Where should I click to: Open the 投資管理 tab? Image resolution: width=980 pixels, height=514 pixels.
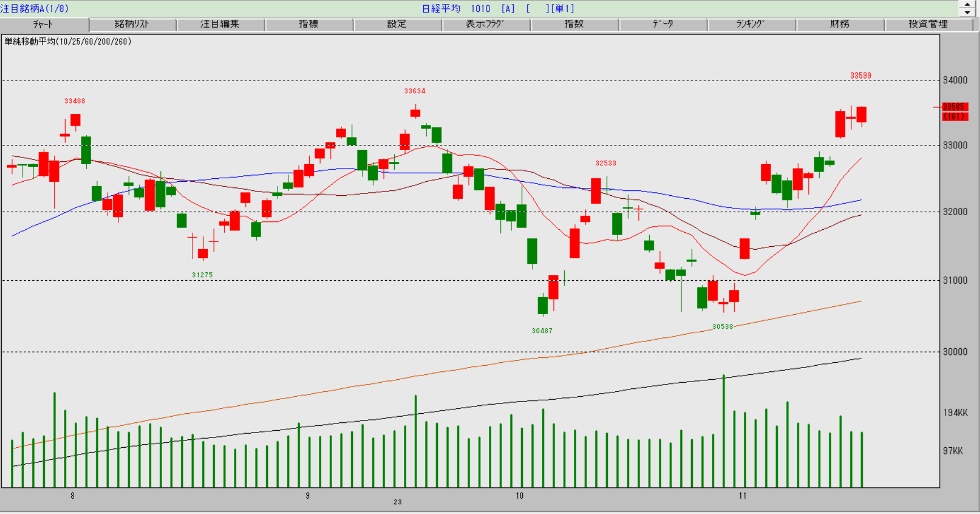point(928,24)
